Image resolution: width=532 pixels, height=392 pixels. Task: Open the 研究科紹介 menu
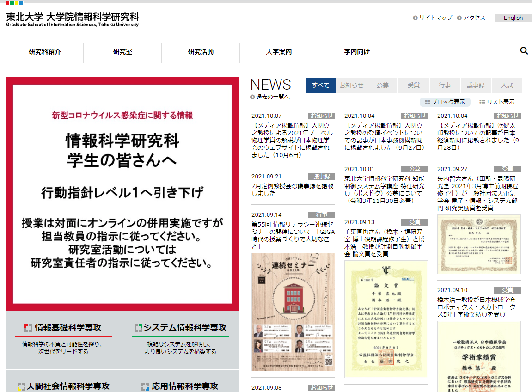click(45, 52)
